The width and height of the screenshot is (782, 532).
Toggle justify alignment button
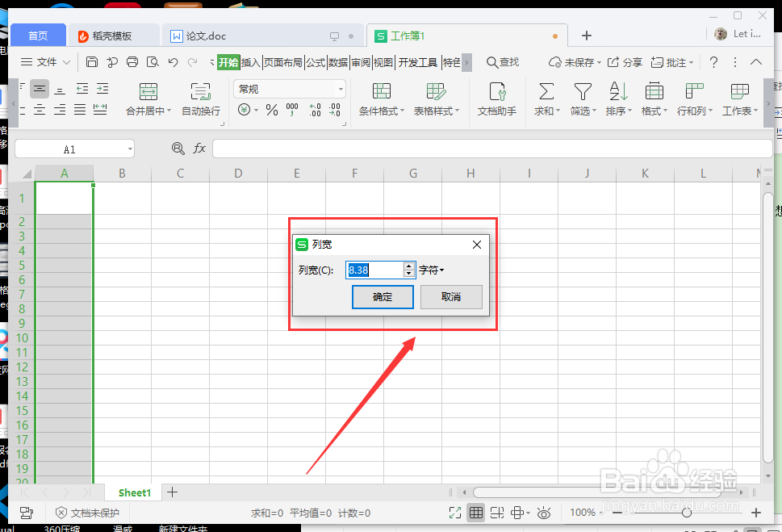coord(80,109)
